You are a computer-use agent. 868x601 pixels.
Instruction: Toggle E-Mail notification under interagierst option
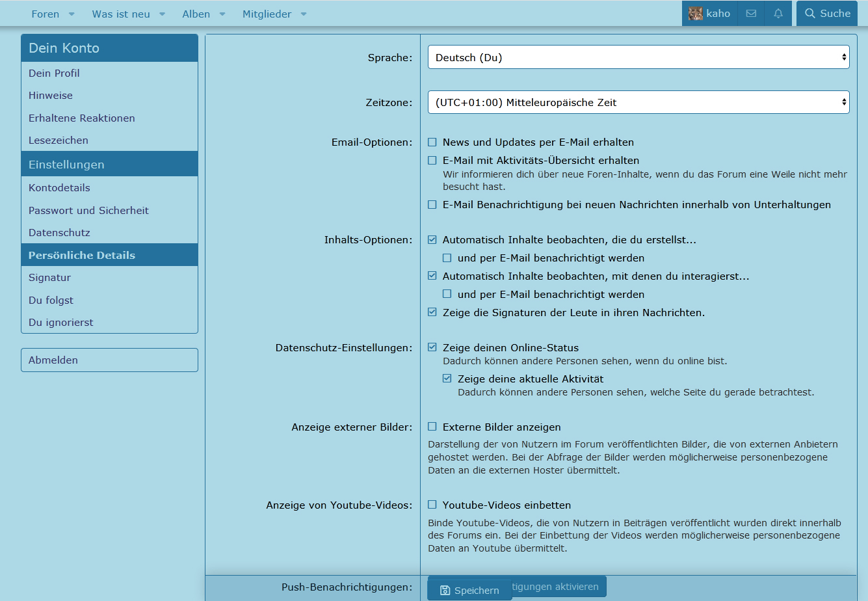click(447, 294)
